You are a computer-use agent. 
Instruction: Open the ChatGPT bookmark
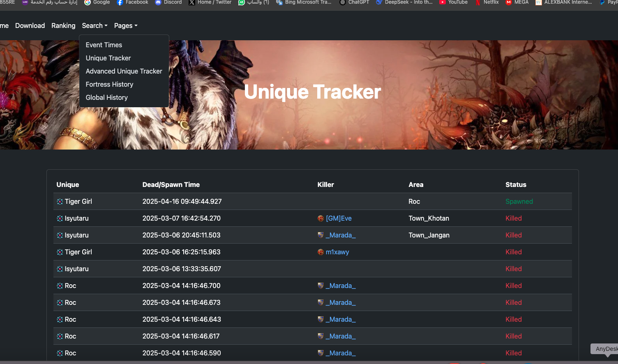[354, 2]
